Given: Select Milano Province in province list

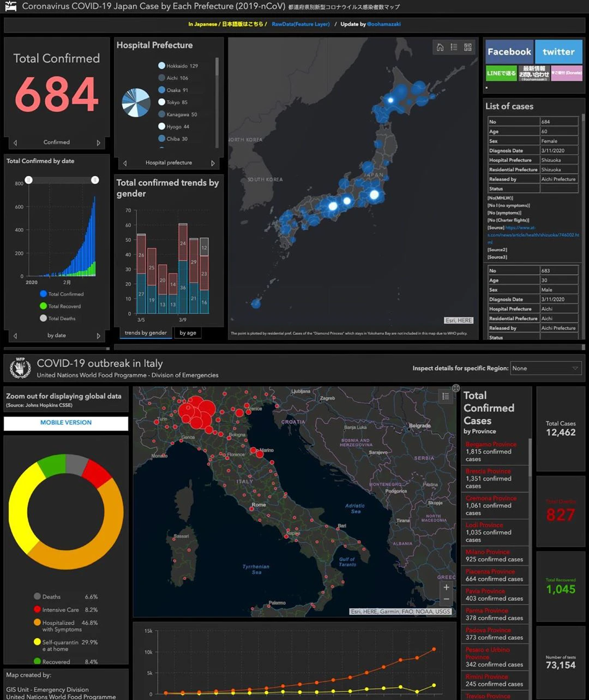Looking at the screenshot, I should pos(495,555).
